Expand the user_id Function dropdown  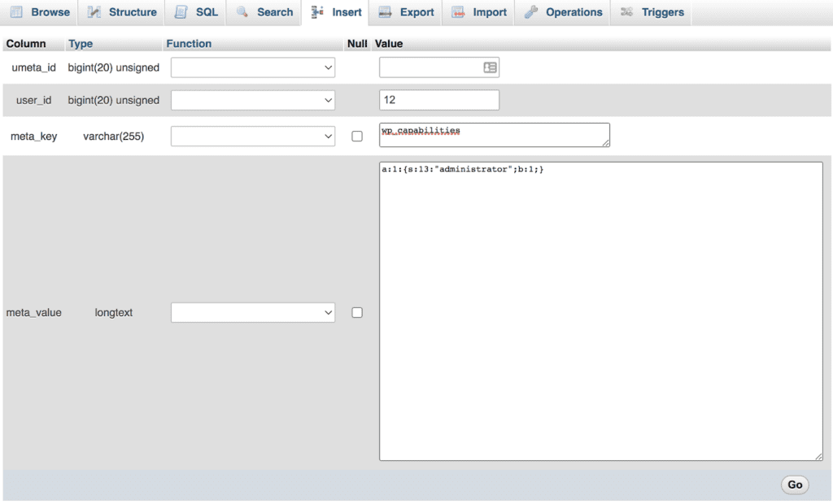coord(253,101)
